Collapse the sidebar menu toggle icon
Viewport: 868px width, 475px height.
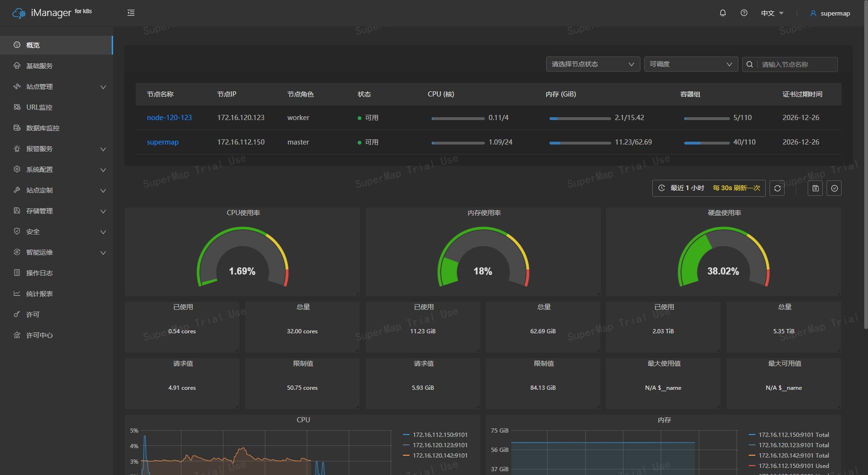(x=131, y=13)
